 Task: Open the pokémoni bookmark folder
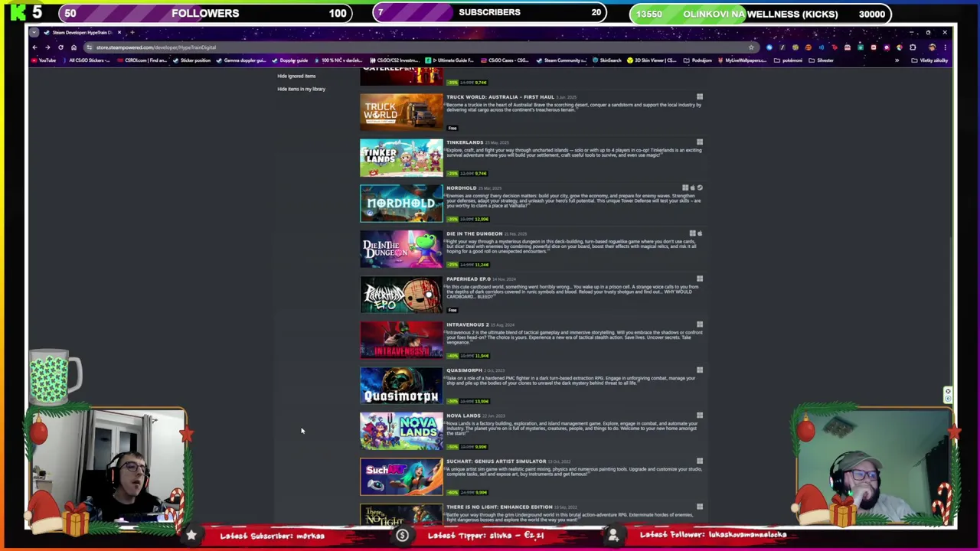click(x=788, y=60)
